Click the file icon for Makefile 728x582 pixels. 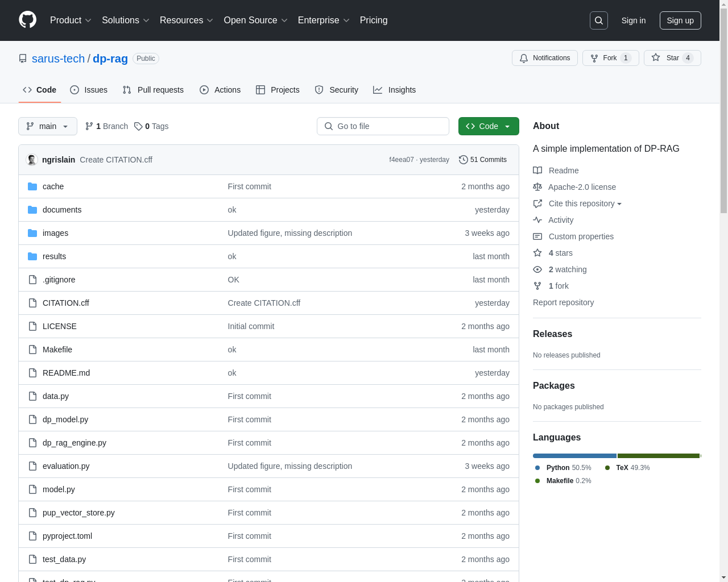(x=32, y=350)
